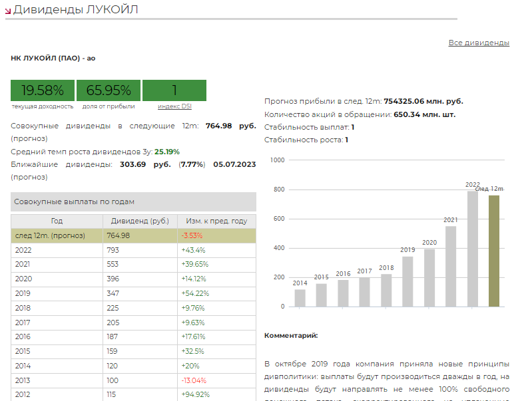
Task: Open the индекс DSI link
Action: [x=174, y=106]
